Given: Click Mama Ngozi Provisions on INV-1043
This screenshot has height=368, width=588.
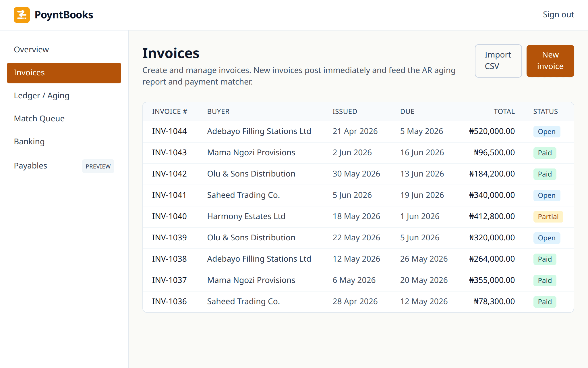Looking at the screenshot, I should coord(251,153).
